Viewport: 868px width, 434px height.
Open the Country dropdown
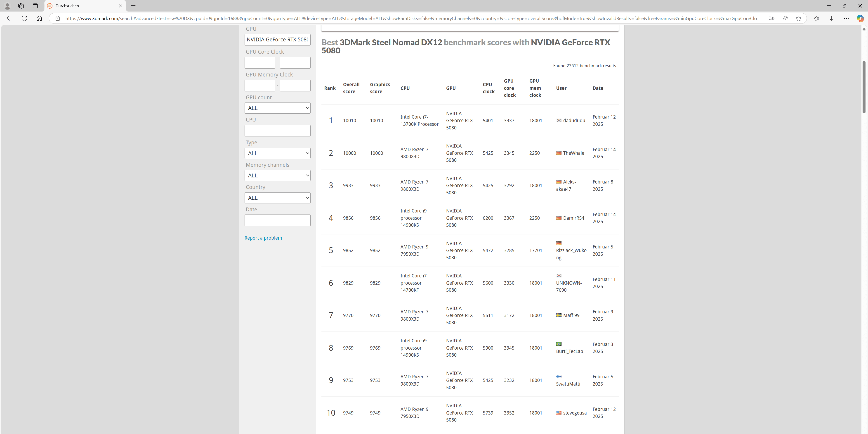click(x=277, y=198)
